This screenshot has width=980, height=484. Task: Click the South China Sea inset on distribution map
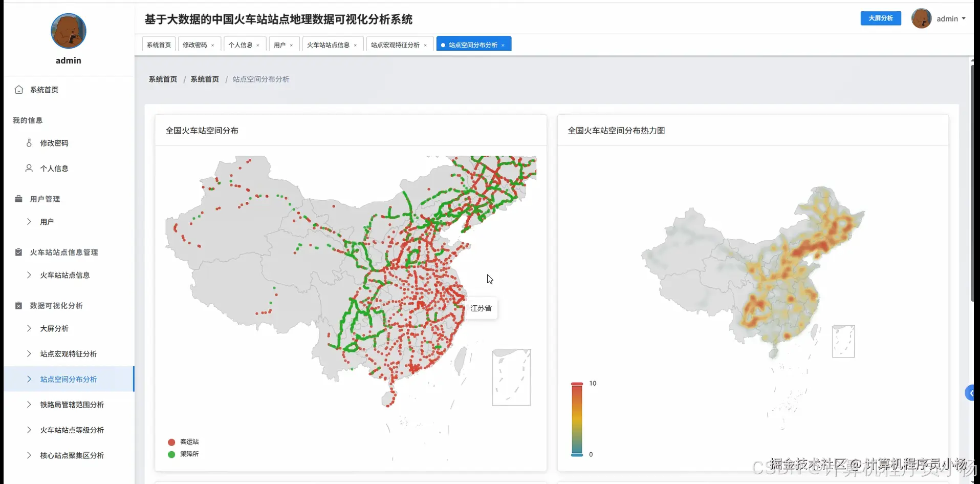coord(511,377)
